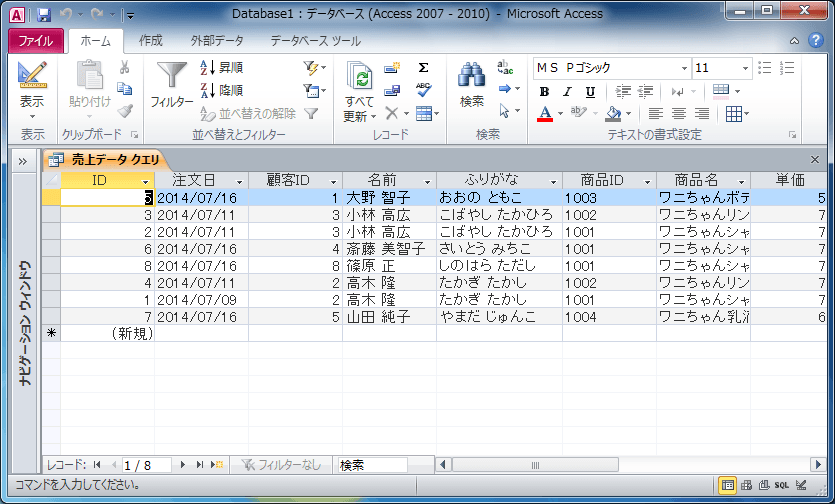Click the record search (検索) input box
Image resolution: width=835 pixels, height=504 pixels.
point(372,465)
